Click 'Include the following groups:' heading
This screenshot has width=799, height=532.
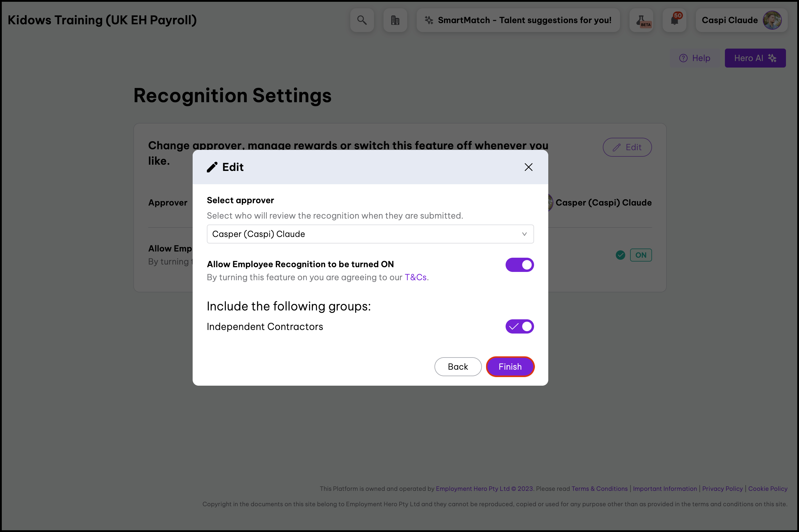289,306
